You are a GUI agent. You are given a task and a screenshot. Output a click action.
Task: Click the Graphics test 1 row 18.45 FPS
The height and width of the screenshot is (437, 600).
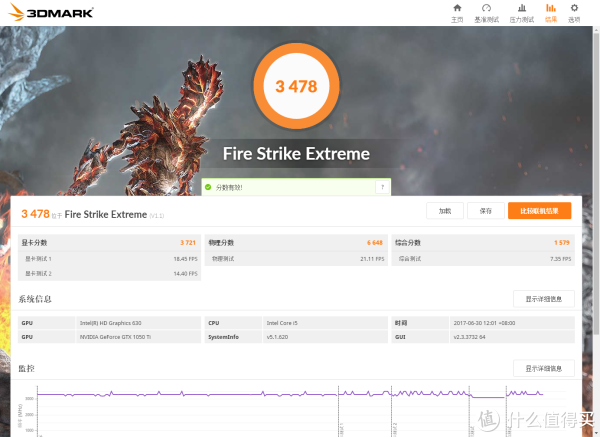click(109, 259)
